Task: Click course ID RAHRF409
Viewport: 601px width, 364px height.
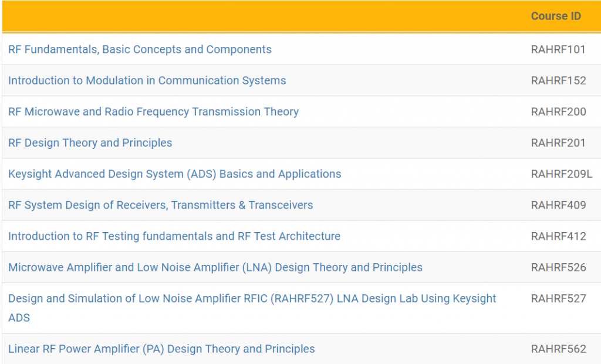Action: pos(558,205)
